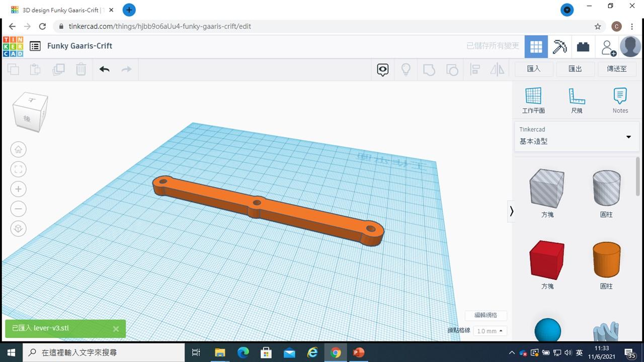Redo the last action
The image size is (644, 362).
(x=126, y=69)
